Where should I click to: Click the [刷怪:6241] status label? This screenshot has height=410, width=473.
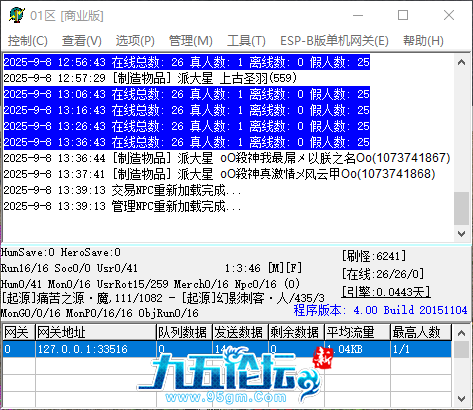(374, 256)
